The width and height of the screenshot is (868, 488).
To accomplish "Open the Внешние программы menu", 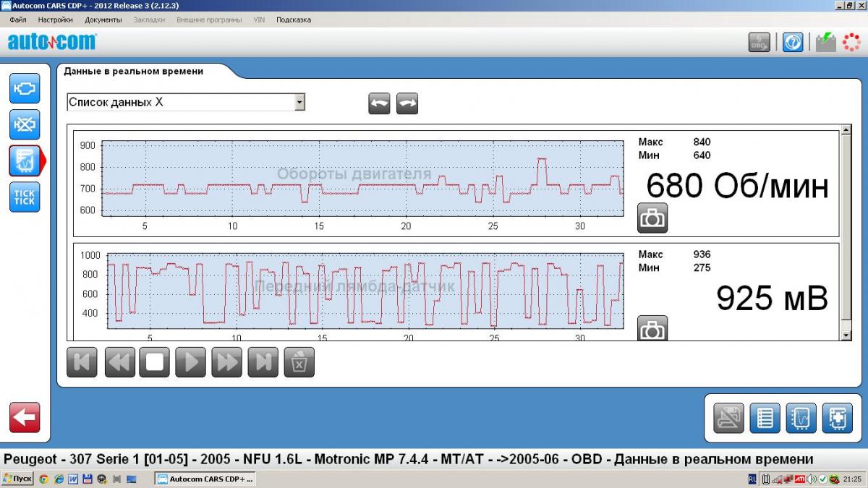I will tap(209, 20).
